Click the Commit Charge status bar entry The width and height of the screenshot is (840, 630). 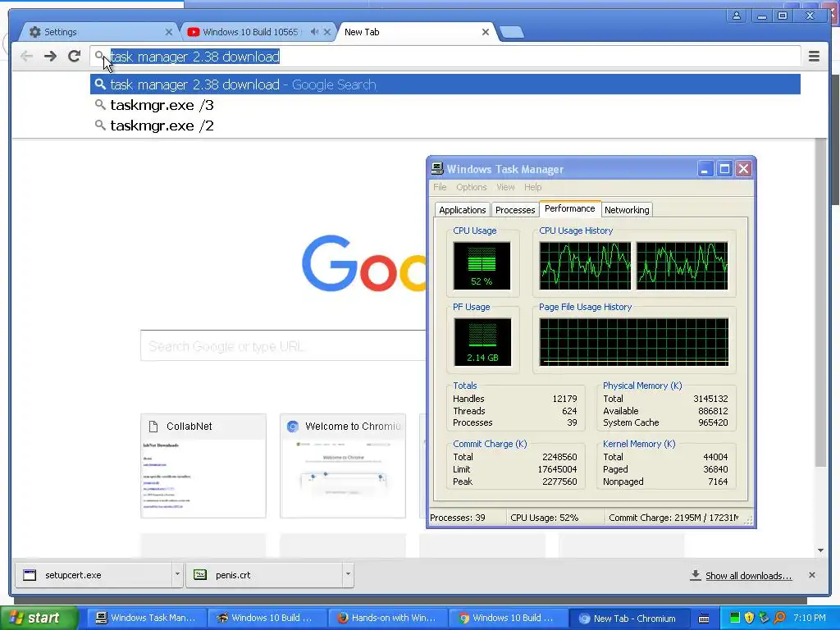pyautogui.click(x=673, y=518)
